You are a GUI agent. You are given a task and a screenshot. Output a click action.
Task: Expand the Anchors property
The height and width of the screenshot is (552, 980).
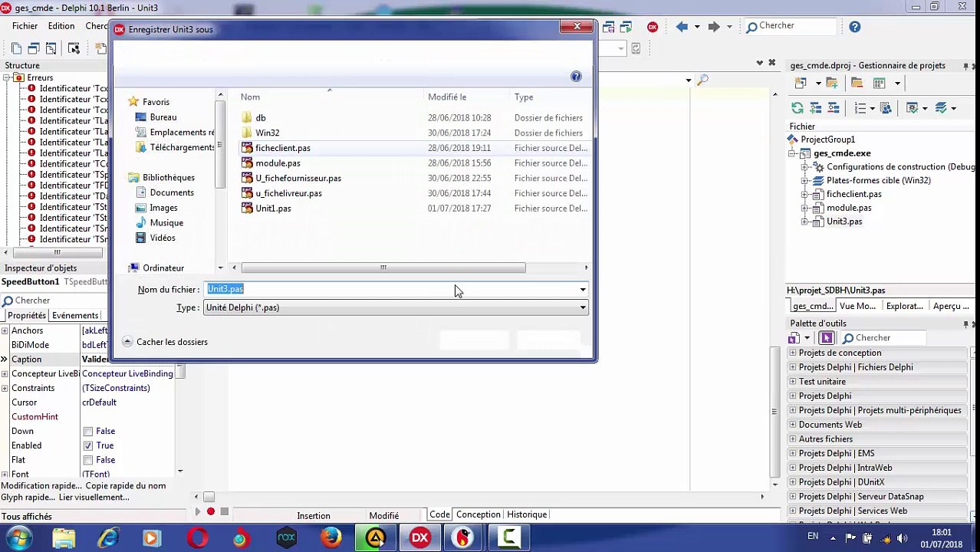(x=5, y=330)
